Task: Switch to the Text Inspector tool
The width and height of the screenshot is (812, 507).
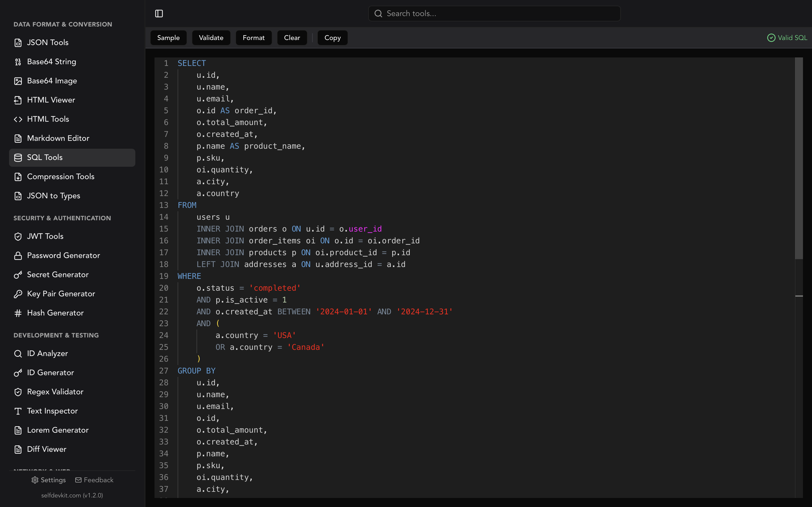Action: click(52, 411)
